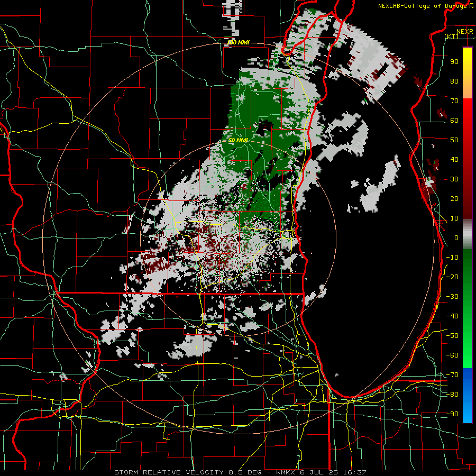The width and height of the screenshot is (476, 476).
Task: Click the "40" value on the velocity scale
Action: 454,159
